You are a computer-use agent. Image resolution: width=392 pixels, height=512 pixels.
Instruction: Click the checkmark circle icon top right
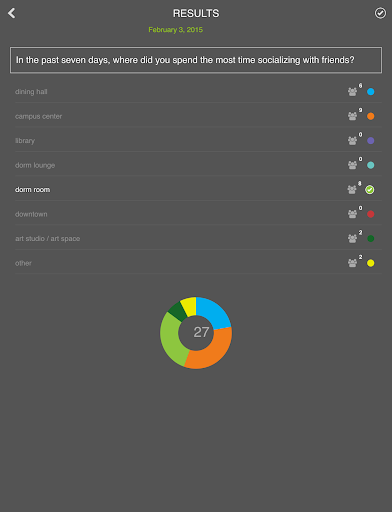click(380, 13)
